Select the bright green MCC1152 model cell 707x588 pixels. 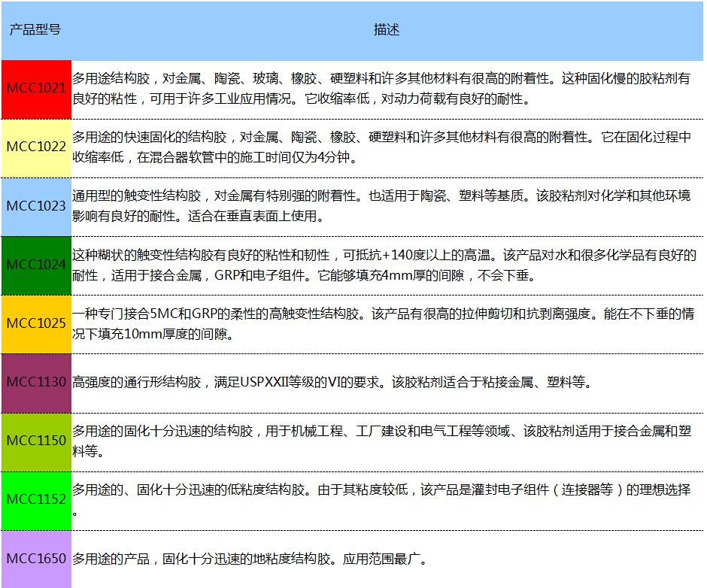36,501
